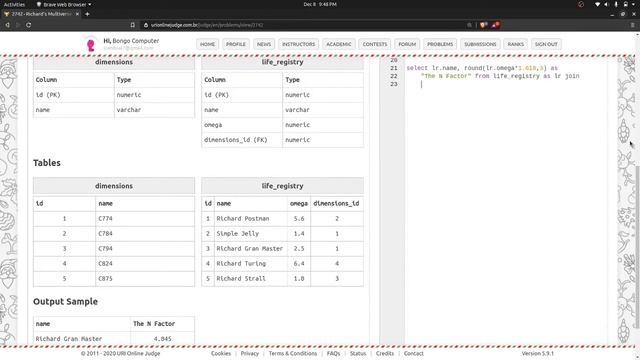Open the NEWS section
640x360 pixels.
(x=264, y=44)
